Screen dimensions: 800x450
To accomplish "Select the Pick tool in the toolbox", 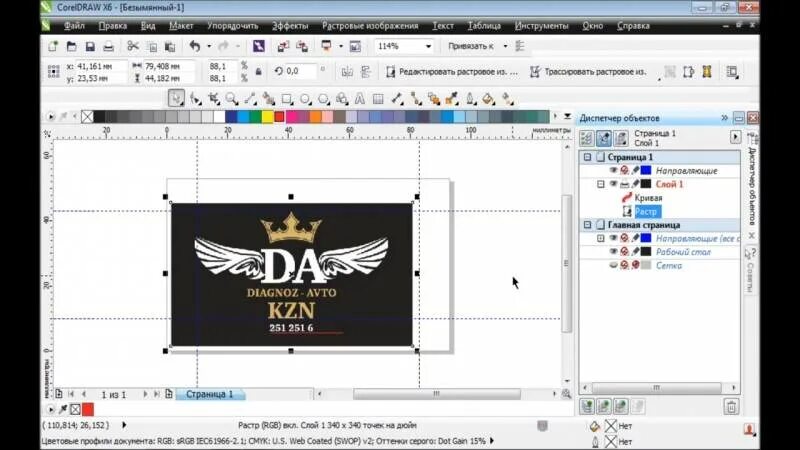I will coord(177,98).
